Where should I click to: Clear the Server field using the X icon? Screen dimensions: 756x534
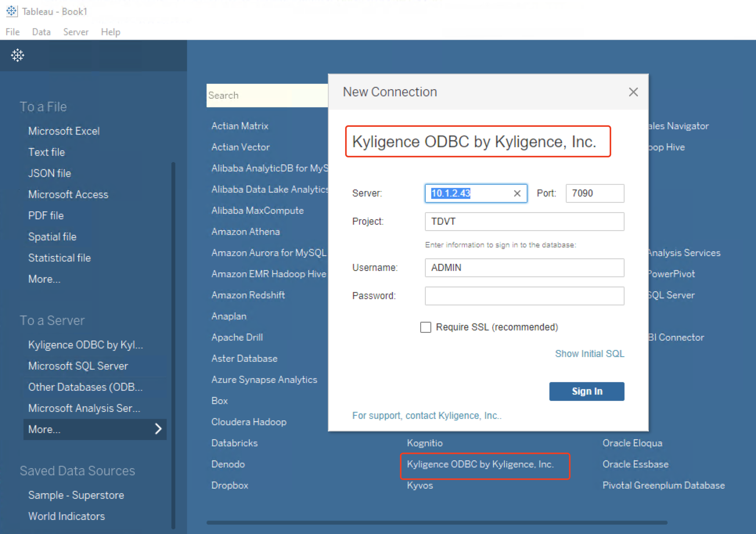click(x=517, y=193)
